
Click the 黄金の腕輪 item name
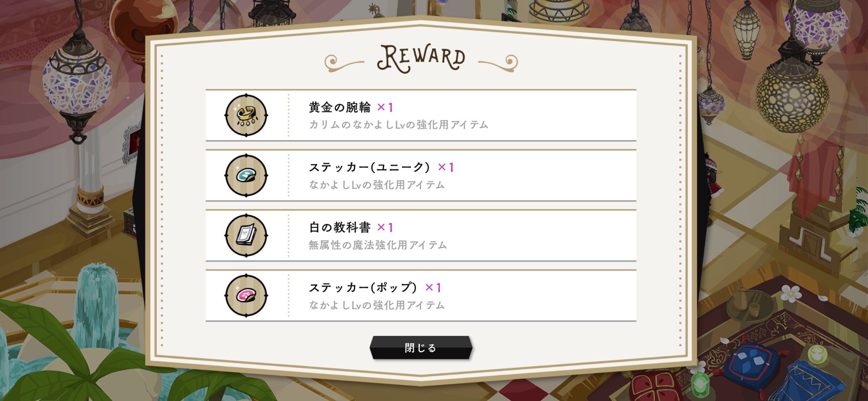(340, 107)
